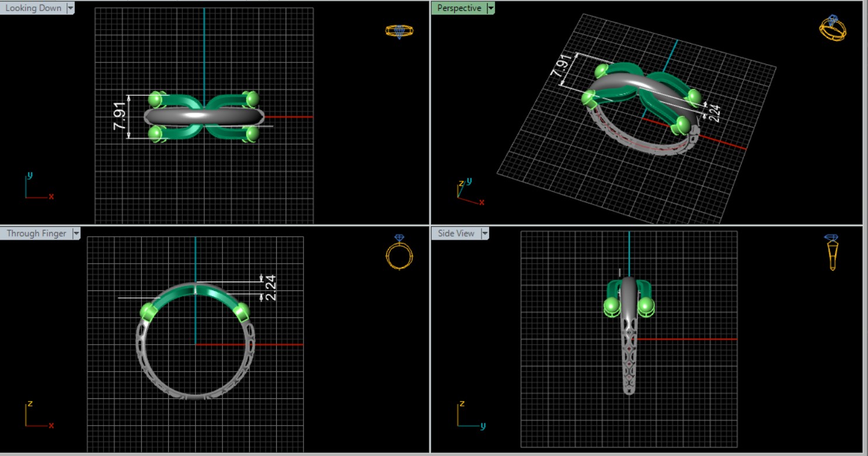Select the 2.24 dimension text in Through Finger view
Viewport: 868px width, 456px height.
(x=270, y=287)
